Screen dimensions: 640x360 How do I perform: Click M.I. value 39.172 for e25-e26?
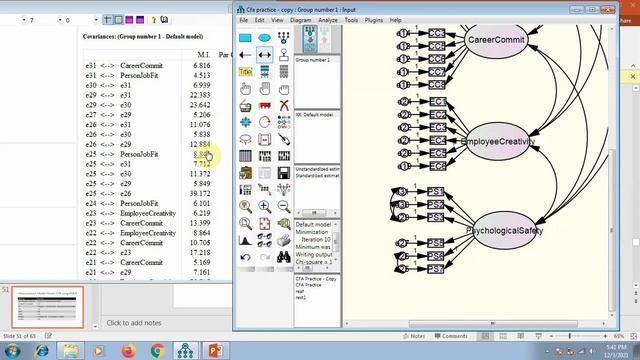point(200,193)
